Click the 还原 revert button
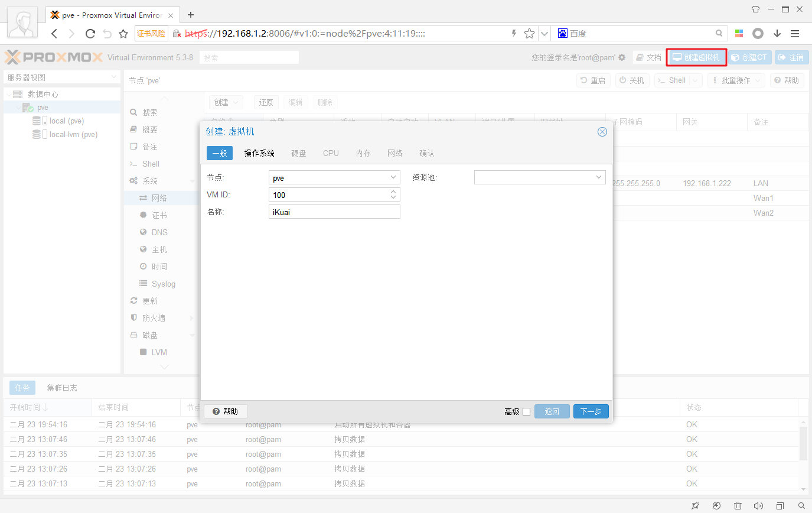This screenshot has height=513, width=812. coord(266,102)
